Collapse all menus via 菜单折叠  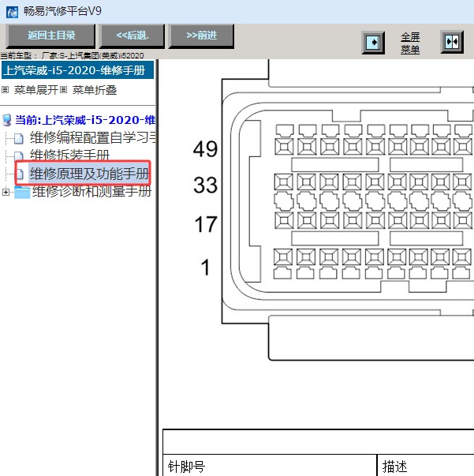click(x=95, y=90)
